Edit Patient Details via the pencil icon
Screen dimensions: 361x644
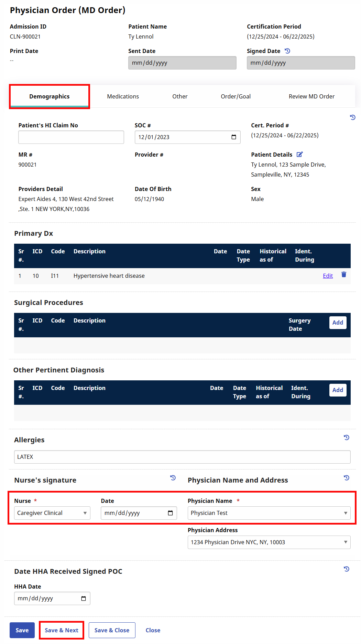pyautogui.click(x=299, y=154)
